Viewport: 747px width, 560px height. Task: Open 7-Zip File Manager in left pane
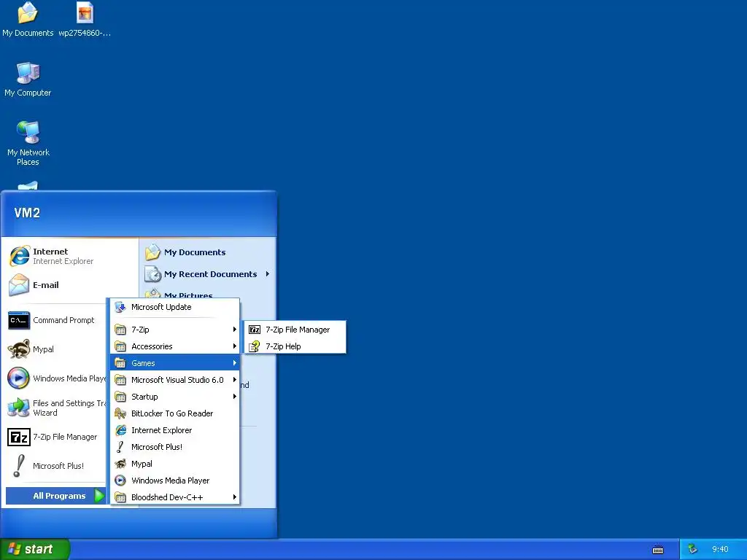coord(55,437)
